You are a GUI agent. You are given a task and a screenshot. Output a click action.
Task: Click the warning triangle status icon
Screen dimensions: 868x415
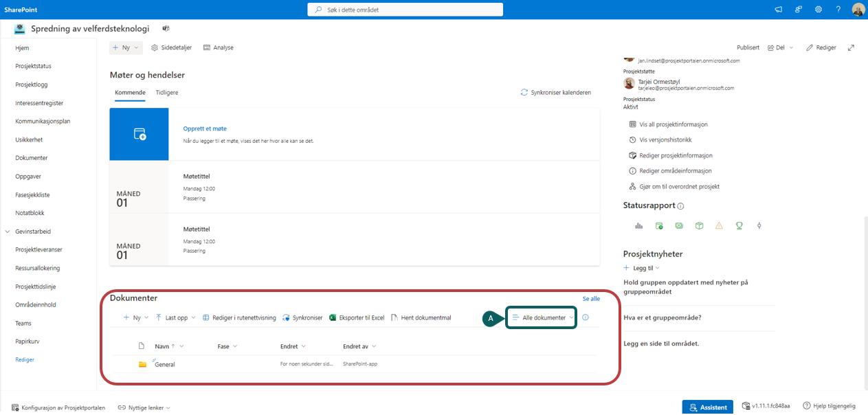(719, 225)
